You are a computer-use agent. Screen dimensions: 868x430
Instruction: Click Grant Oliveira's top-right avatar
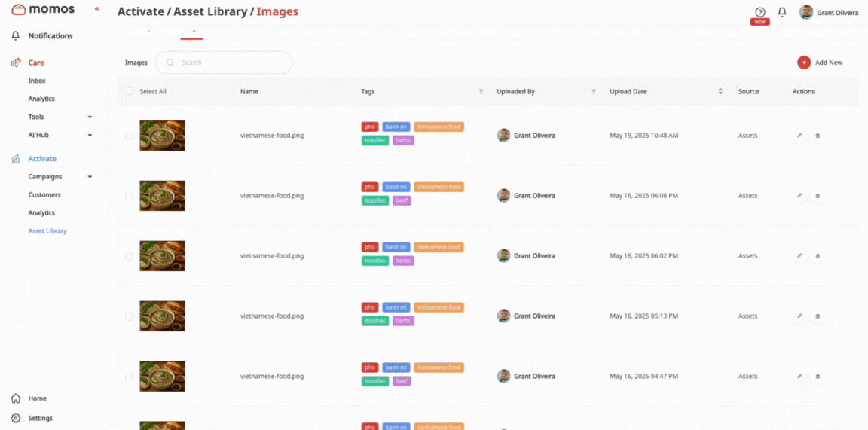806,12
